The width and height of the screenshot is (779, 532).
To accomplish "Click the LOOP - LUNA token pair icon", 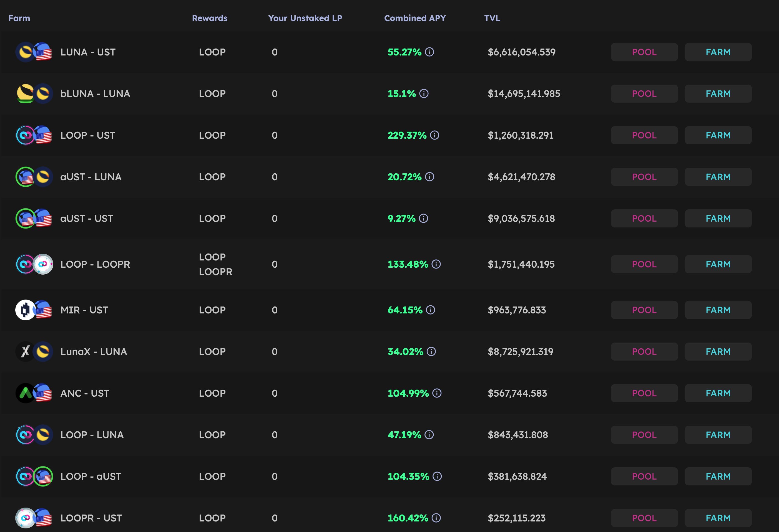I will coord(34,435).
